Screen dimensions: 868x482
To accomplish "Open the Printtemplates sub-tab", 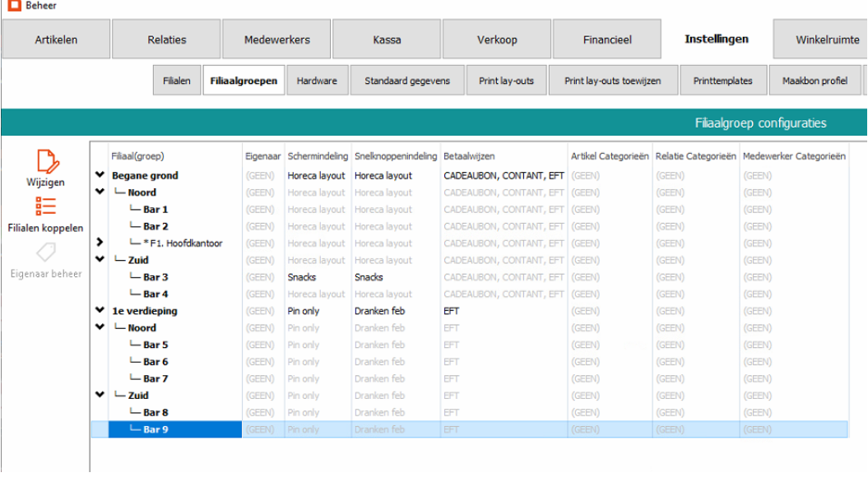I will click(x=723, y=81).
